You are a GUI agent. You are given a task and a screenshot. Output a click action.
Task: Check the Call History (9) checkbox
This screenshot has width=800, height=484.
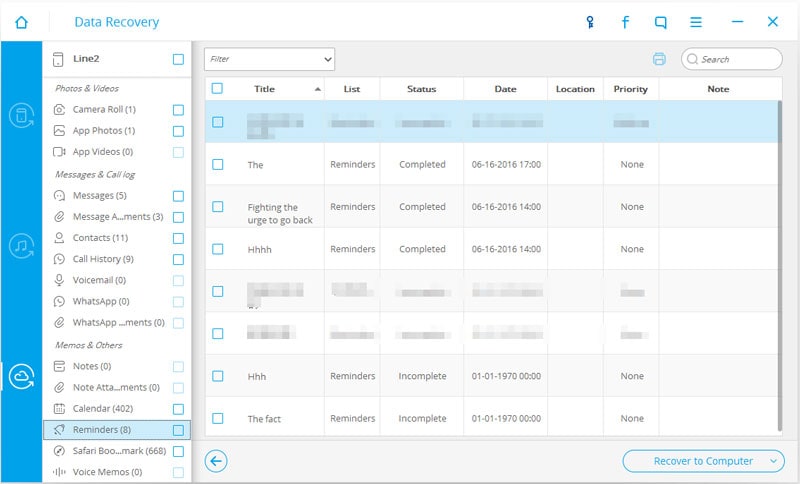178,260
